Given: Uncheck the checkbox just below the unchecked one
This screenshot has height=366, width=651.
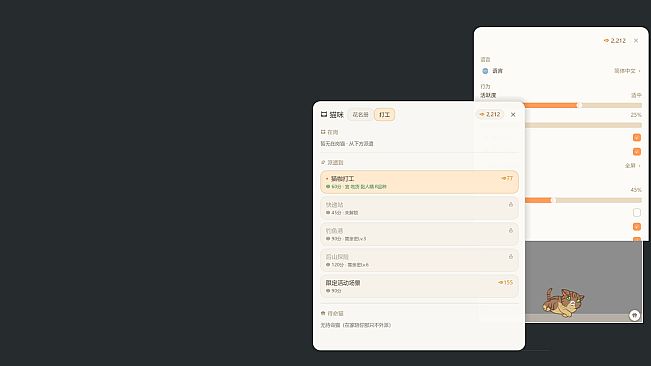Looking at the screenshot, I should coord(636,227).
